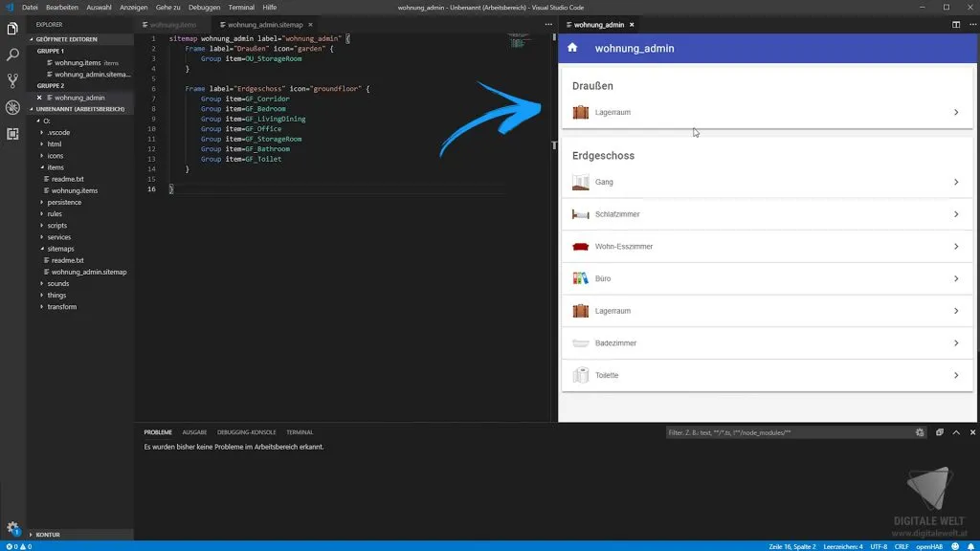Open the Büro room entry
This screenshot has height=551, width=980.
point(767,278)
